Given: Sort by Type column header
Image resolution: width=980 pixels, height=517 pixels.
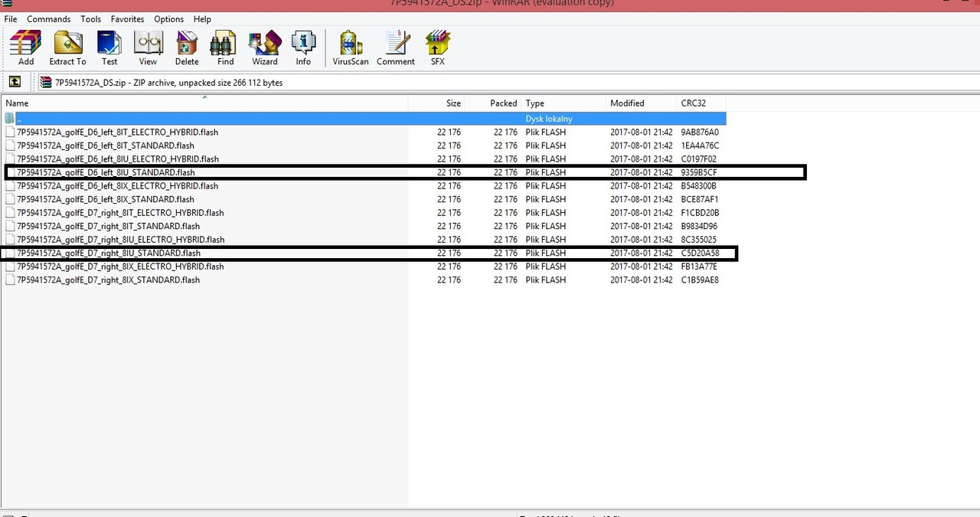Looking at the screenshot, I should 564,103.
